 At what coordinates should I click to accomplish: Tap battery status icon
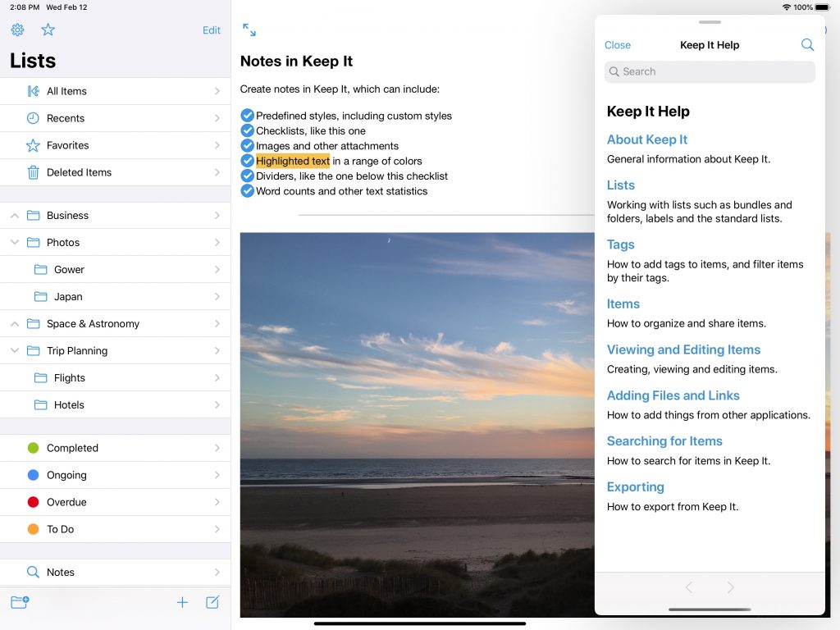pyautogui.click(x=822, y=7)
